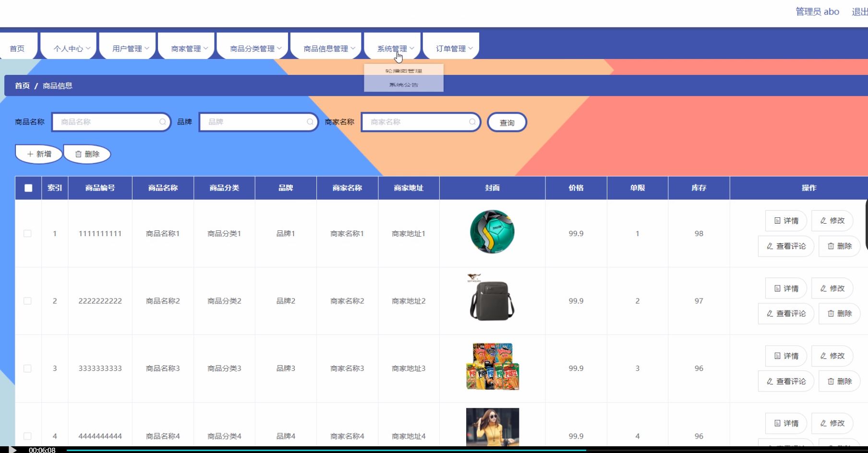This screenshot has width=868, height=453.
Task: Expand the 用户管理 menu
Action: click(x=128, y=46)
